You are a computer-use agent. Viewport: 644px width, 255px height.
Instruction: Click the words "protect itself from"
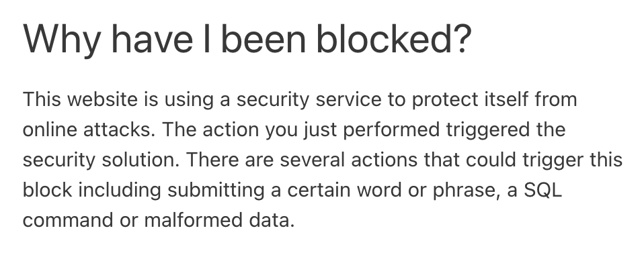coord(495,101)
